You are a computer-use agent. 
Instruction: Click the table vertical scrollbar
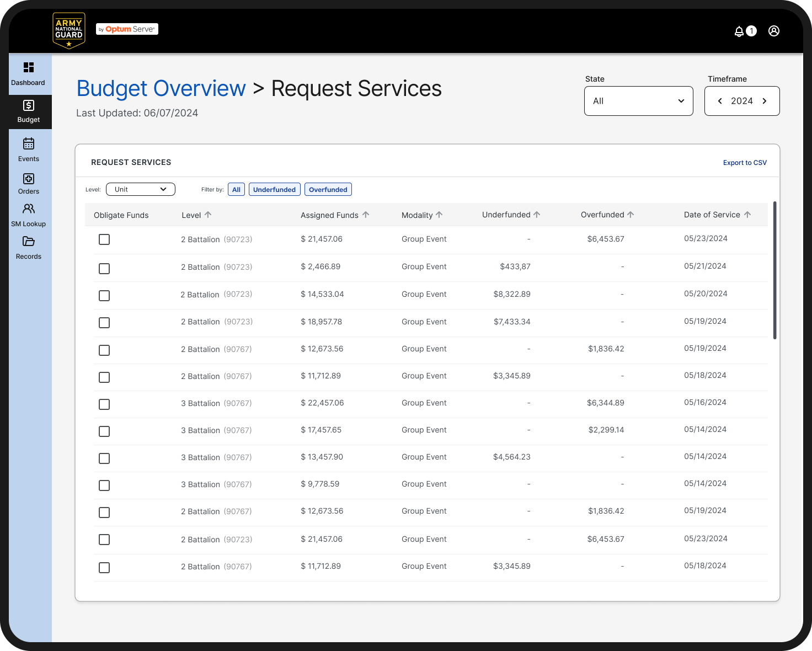(775, 270)
